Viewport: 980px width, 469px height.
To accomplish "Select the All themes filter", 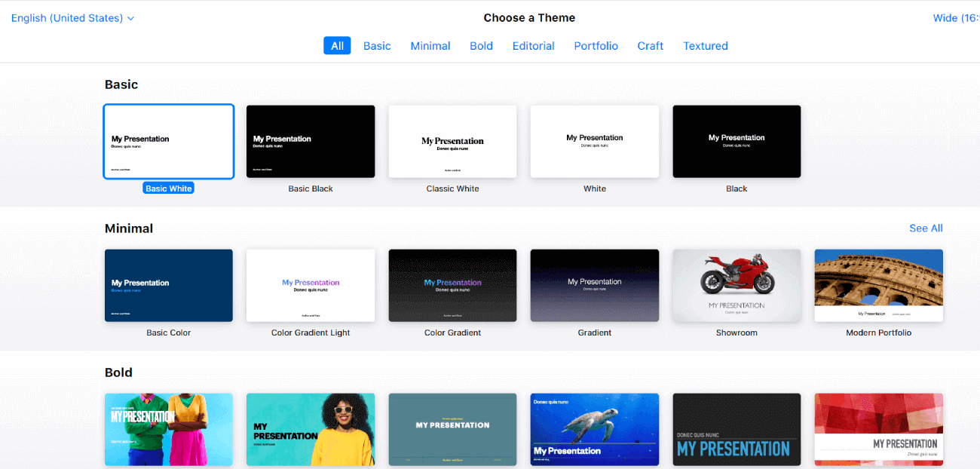I will pyautogui.click(x=337, y=45).
